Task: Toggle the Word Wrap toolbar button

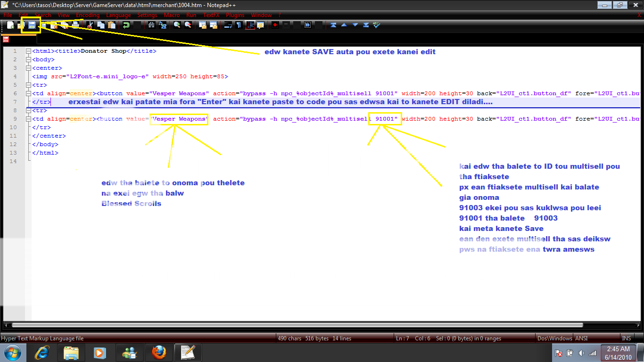Action: [x=228, y=25]
